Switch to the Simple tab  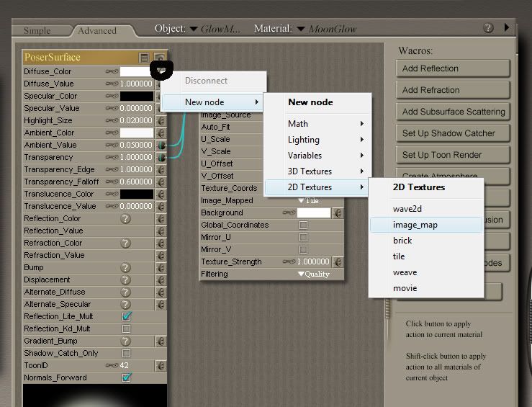(x=37, y=31)
